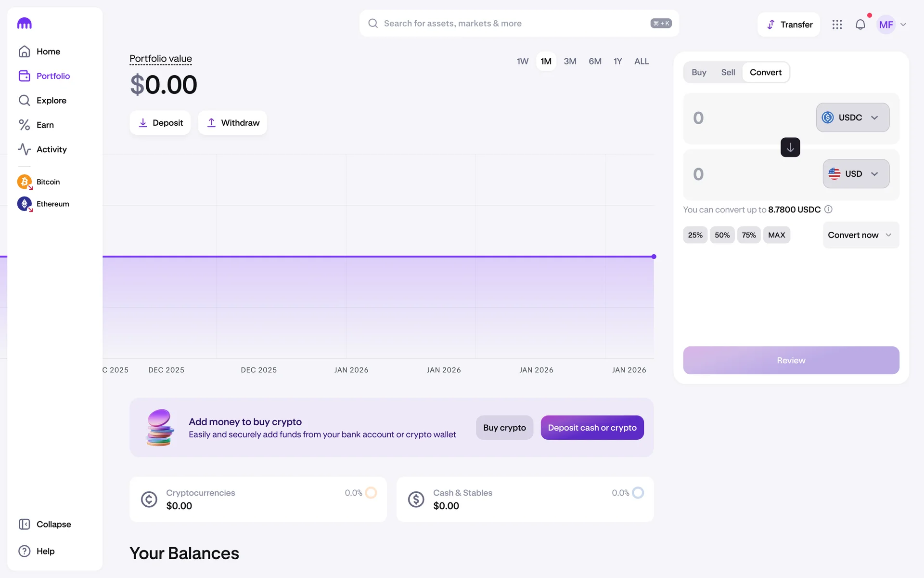The height and width of the screenshot is (578, 924).
Task: Expand the Convert now options dropdown
Action: pos(860,235)
